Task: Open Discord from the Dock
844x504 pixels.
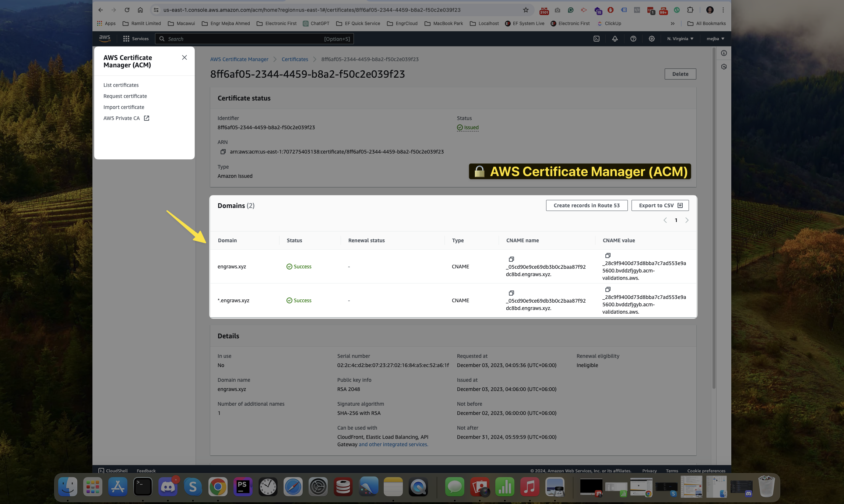Action: tap(168, 487)
